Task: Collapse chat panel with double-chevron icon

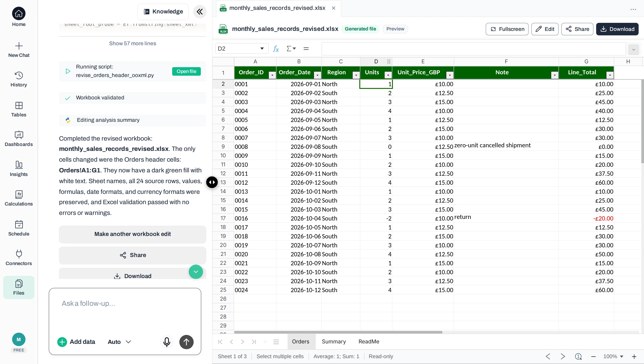Action: [200, 11]
